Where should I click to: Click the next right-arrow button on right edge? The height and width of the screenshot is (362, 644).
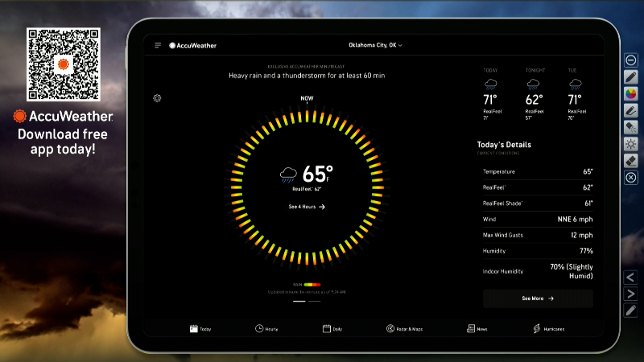tap(630, 294)
